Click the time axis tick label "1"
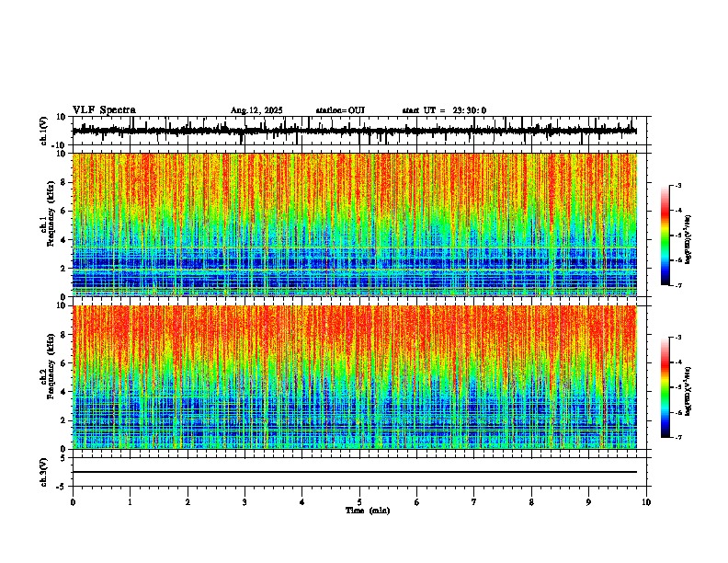 130,502
